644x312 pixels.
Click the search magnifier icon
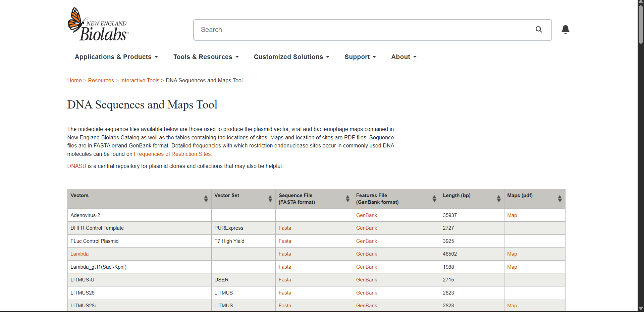coord(539,30)
